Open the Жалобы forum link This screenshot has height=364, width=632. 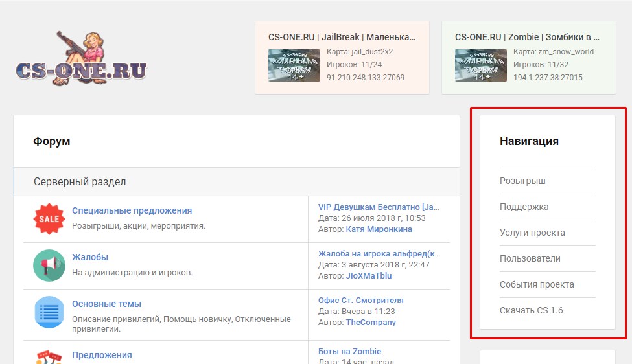90,257
